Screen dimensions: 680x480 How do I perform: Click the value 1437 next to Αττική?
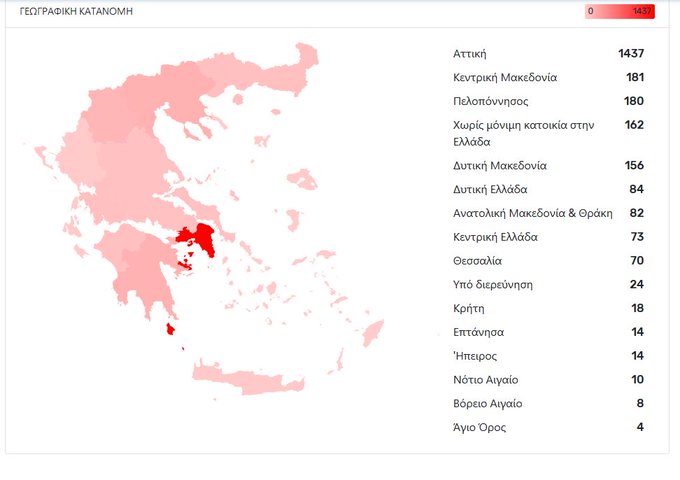(631, 53)
